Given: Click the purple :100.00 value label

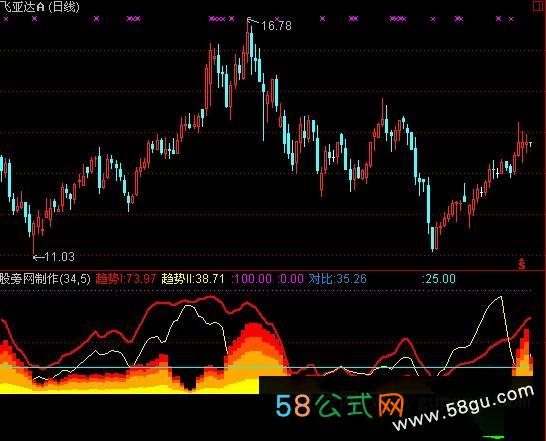Looking at the screenshot, I should [x=252, y=279].
